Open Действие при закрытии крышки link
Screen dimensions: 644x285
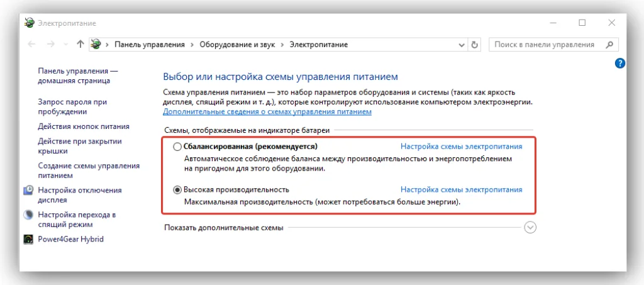tap(80, 146)
